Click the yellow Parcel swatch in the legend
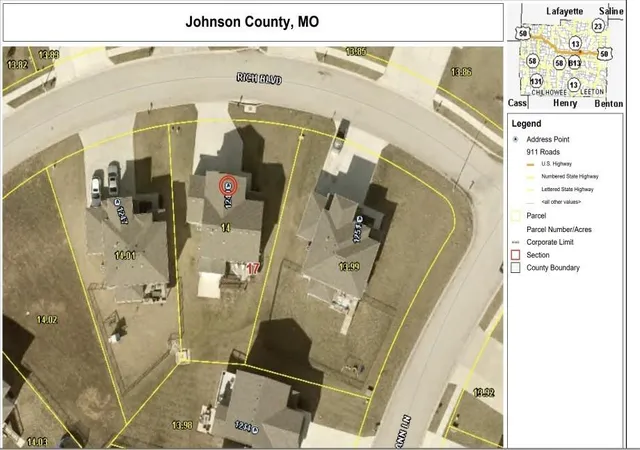The image size is (640, 450). point(516,216)
